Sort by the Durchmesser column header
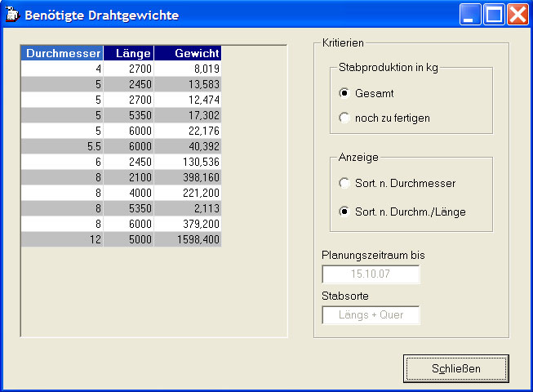This screenshot has width=533, height=392. click(62, 53)
